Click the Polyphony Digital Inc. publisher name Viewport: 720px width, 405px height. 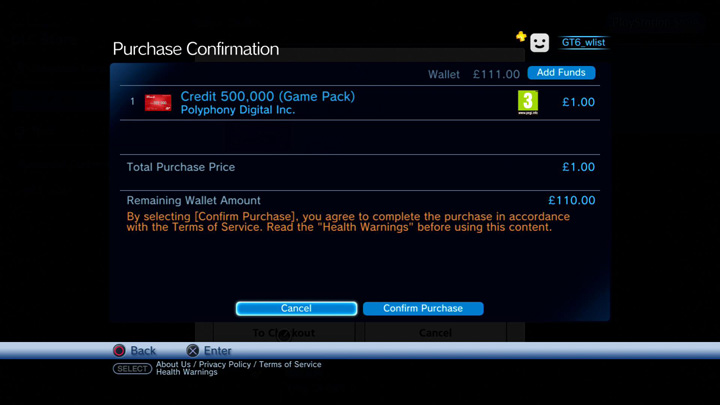tap(237, 110)
